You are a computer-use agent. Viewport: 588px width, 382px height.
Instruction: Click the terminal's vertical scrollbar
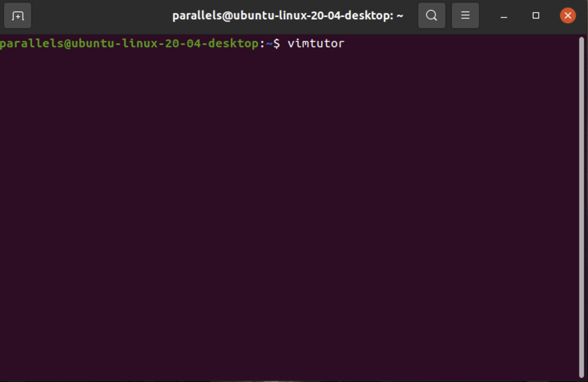pos(582,207)
